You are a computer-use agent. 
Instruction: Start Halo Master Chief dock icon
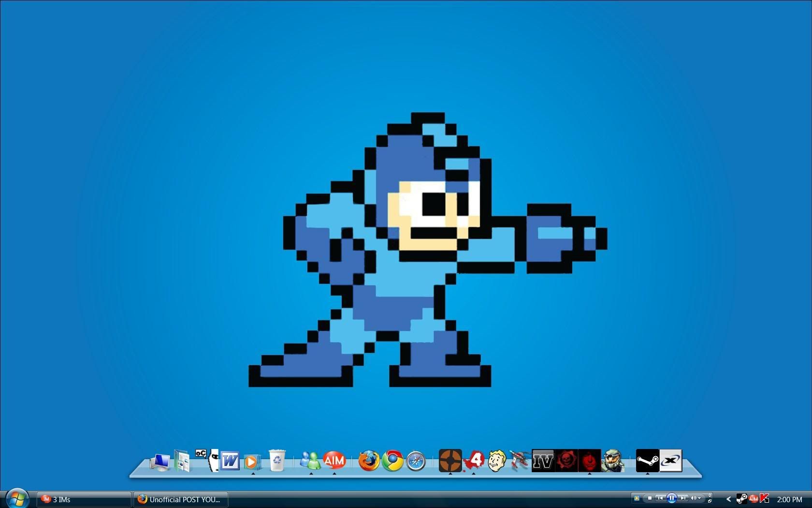612,461
